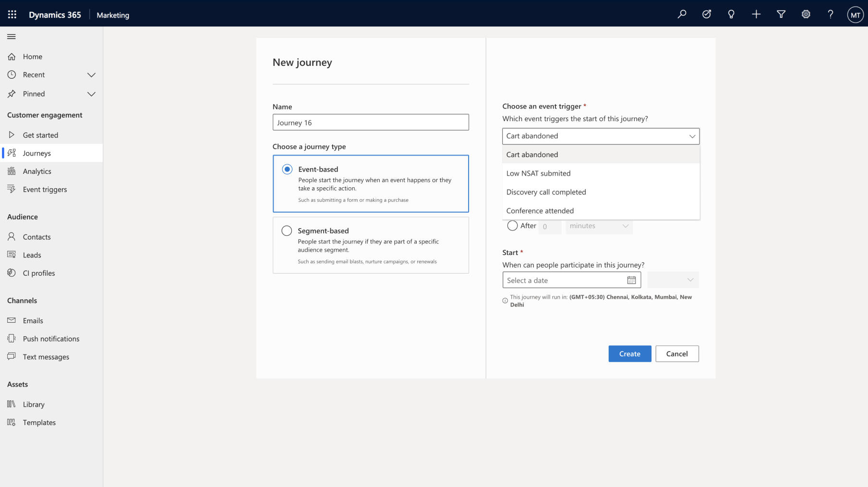Select Conference attended from the trigger list

click(x=540, y=210)
